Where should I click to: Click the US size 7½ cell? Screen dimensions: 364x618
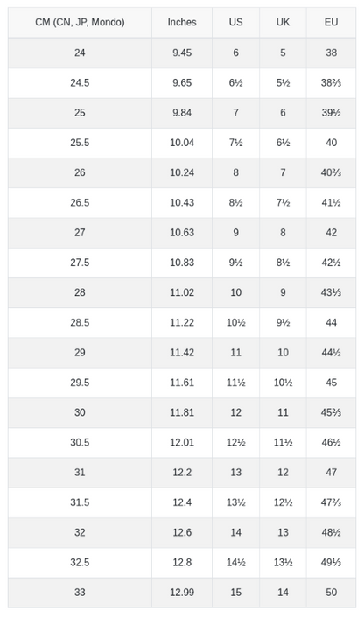(235, 143)
